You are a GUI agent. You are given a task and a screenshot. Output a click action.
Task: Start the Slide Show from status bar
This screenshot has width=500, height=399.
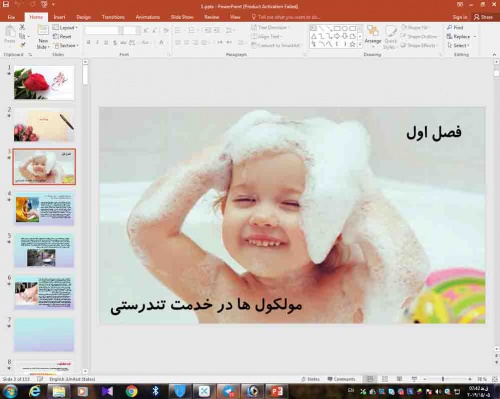coord(414,379)
